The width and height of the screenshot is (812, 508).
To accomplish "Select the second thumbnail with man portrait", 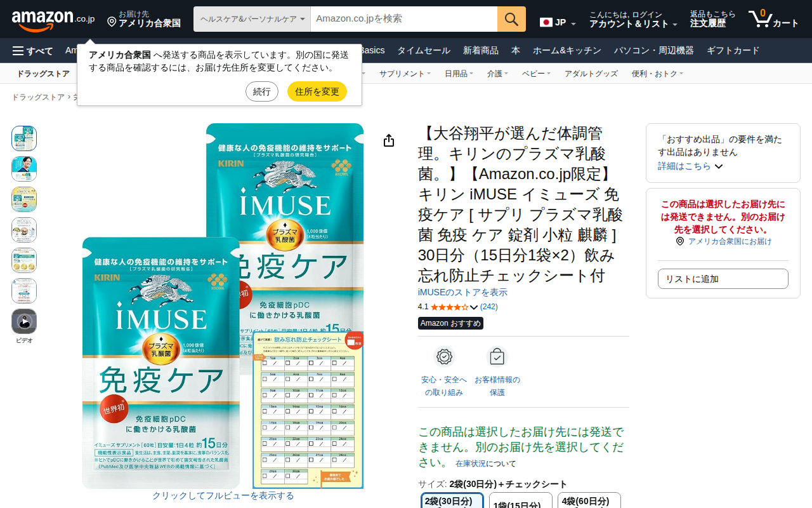I will [24, 169].
